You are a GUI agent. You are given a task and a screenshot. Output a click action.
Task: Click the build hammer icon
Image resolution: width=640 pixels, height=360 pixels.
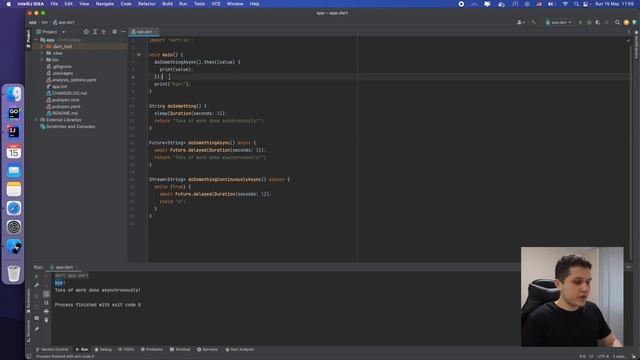click(533, 22)
